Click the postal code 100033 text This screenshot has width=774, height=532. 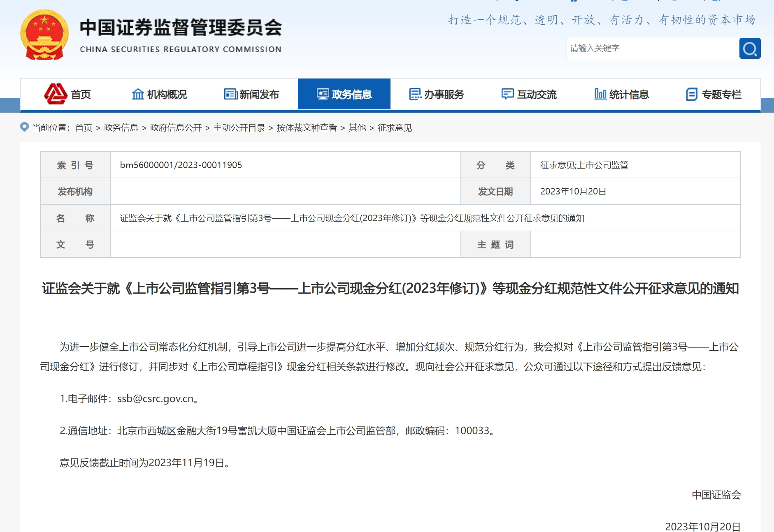point(472,430)
